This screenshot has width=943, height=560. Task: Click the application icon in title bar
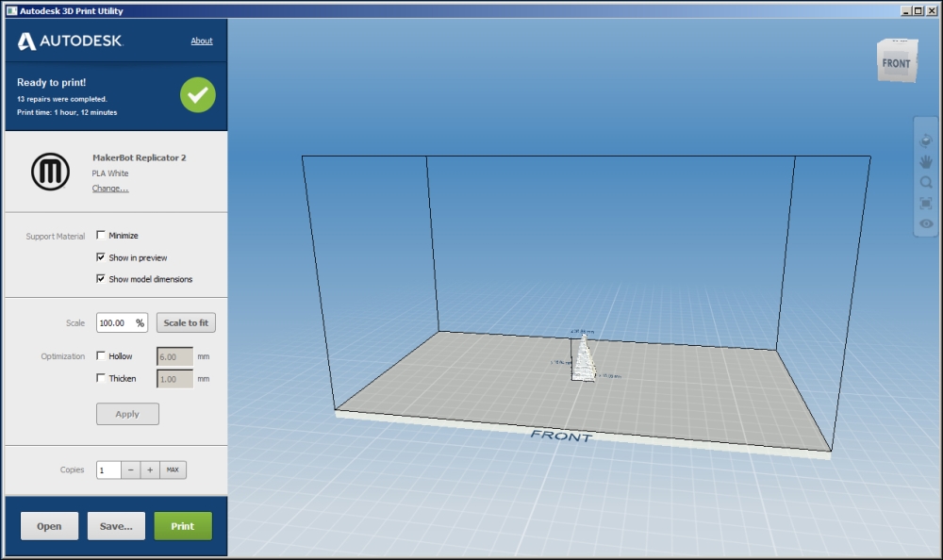tap(12, 10)
